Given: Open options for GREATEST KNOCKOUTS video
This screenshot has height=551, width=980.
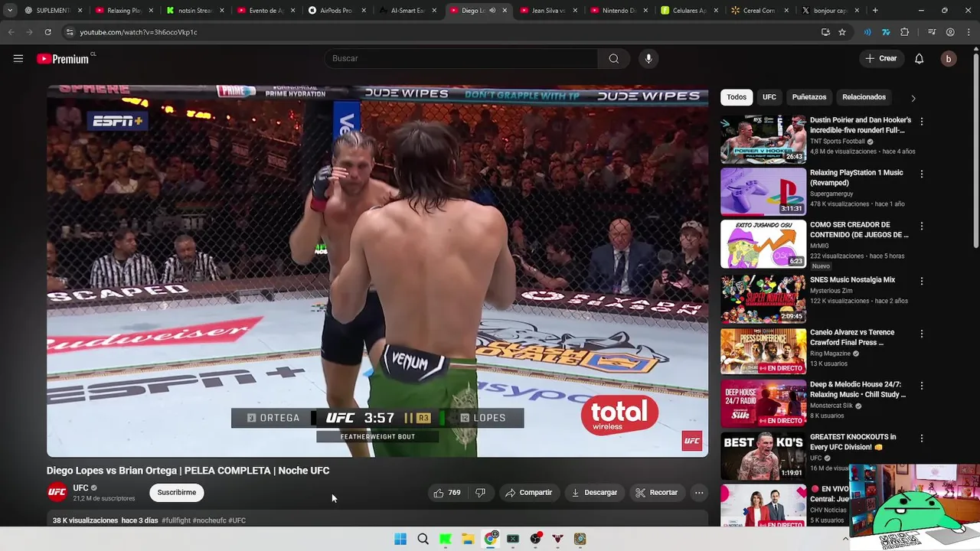Looking at the screenshot, I should pos(921,439).
